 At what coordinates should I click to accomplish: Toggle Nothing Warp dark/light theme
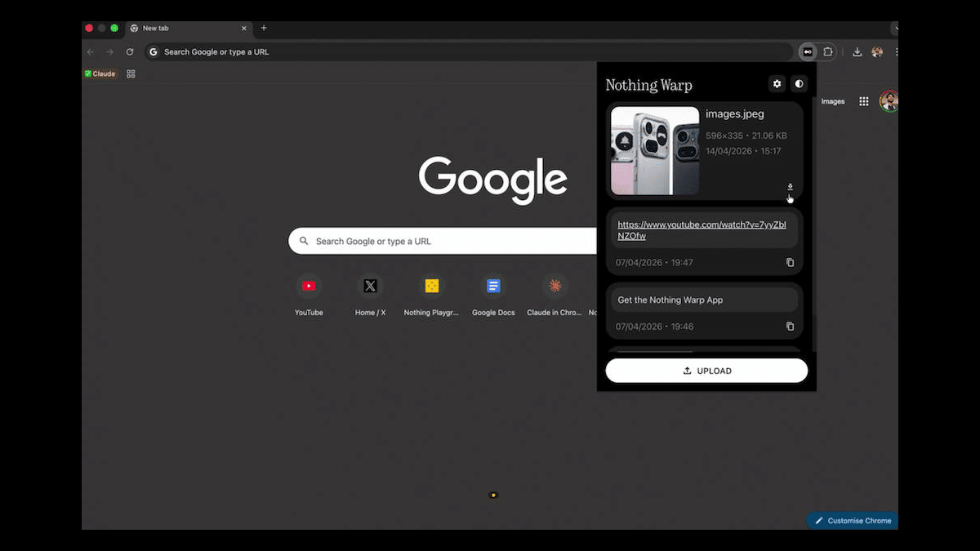pyautogui.click(x=799, y=84)
